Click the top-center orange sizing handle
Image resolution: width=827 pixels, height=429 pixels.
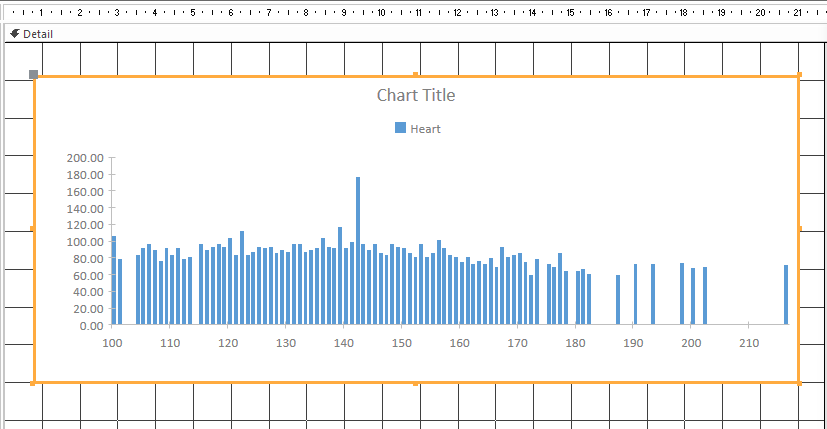[416, 74]
